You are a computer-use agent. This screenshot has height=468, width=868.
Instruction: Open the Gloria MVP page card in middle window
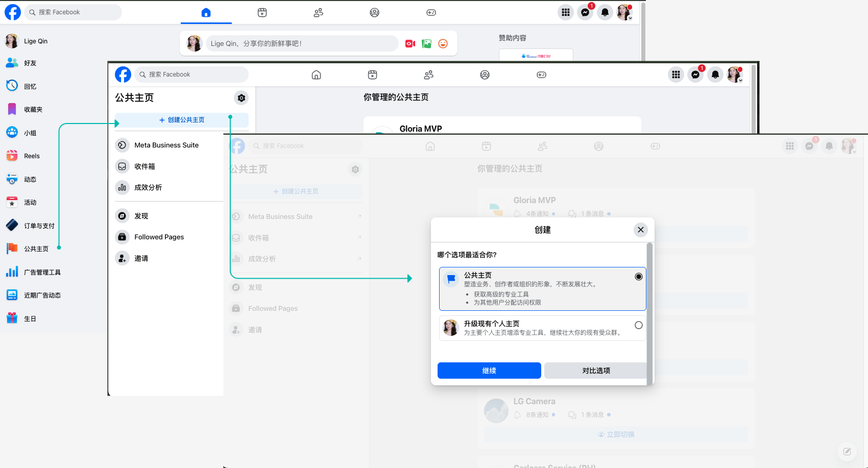tap(502, 126)
